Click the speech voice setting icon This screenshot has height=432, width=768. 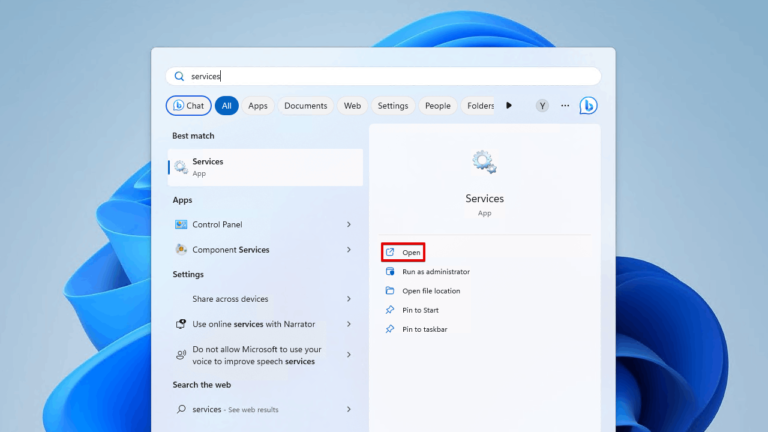click(x=181, y=355)
